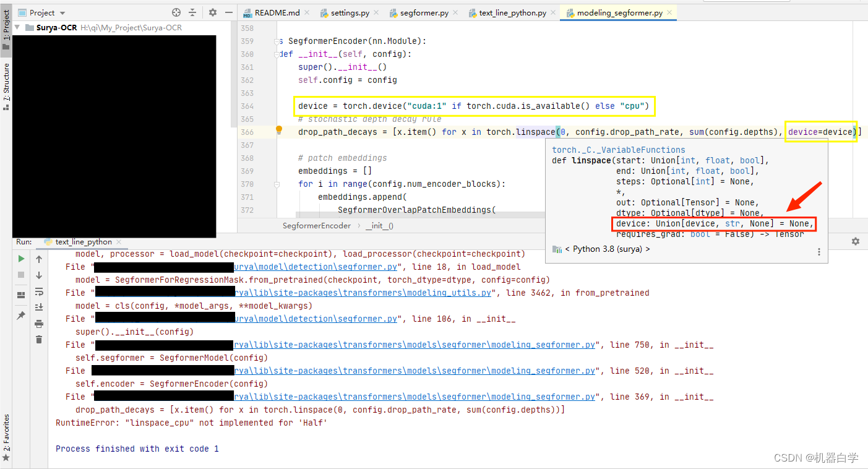
Task: Close the segformer.py tab
Action: [x=455, y=12]
